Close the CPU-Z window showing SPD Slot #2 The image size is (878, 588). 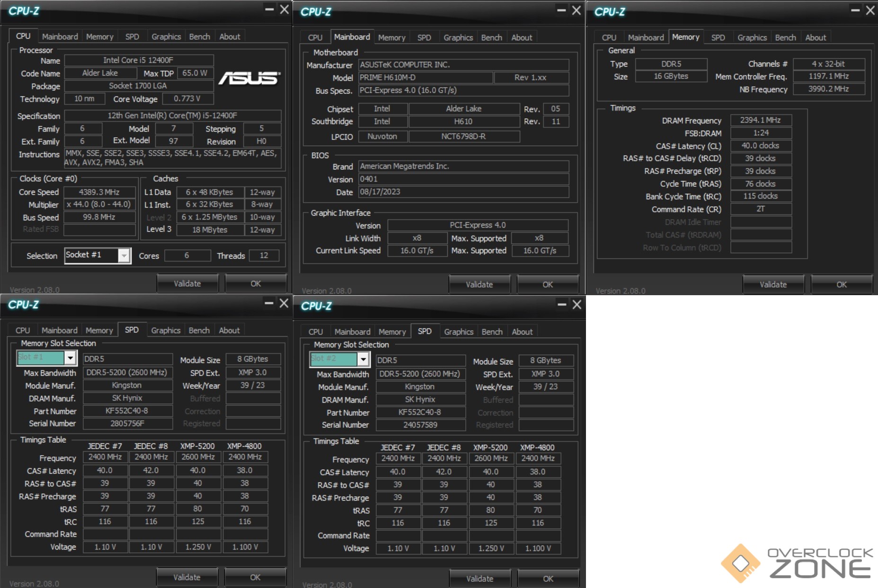coord(576,305)
